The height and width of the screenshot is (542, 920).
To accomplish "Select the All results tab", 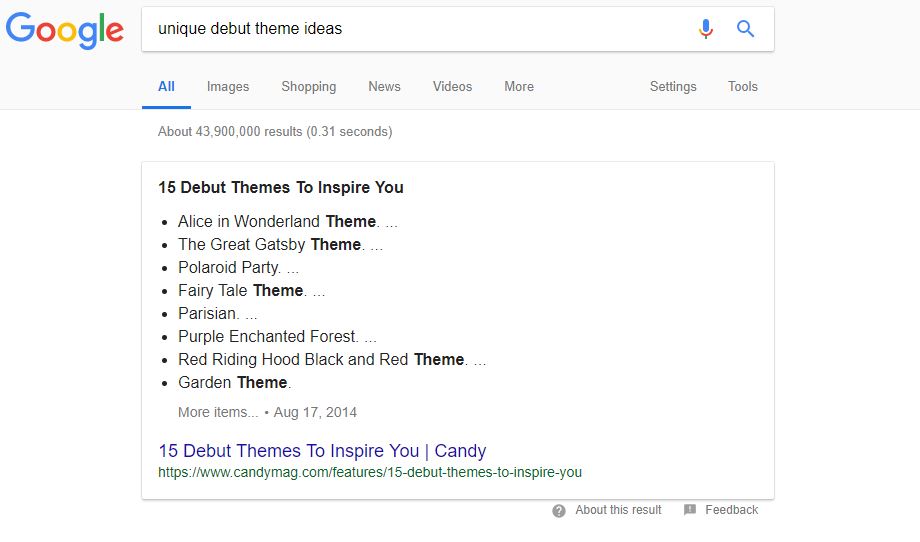I will [x=166, y=87].
